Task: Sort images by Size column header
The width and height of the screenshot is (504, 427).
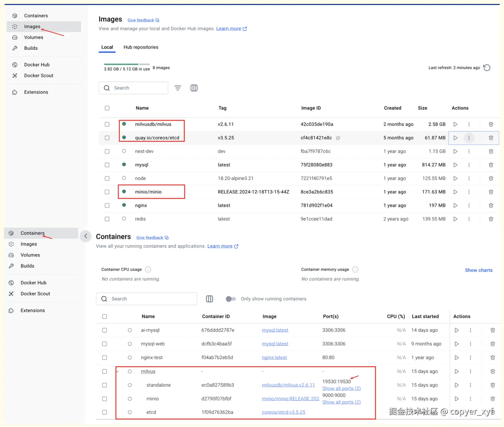Action: pyautogui.click(x=422, y=108)
